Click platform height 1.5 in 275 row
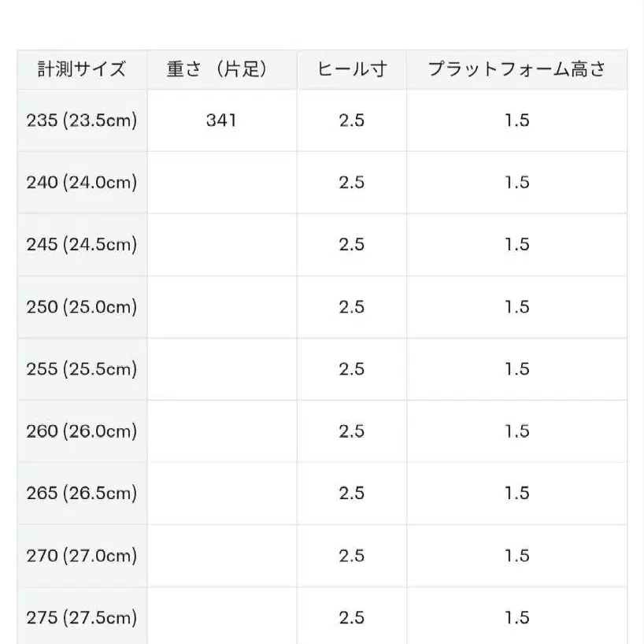The image size is (644, 644). pos(516,618)
